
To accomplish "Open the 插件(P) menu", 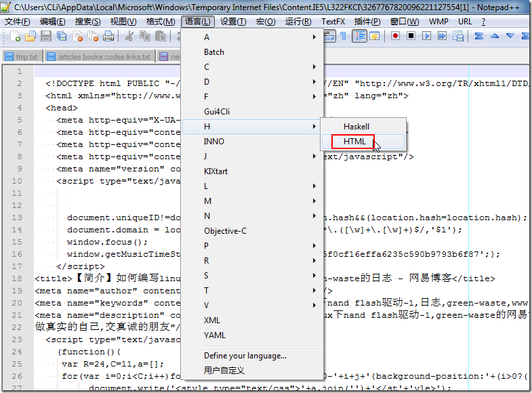I will pos(367,22).
